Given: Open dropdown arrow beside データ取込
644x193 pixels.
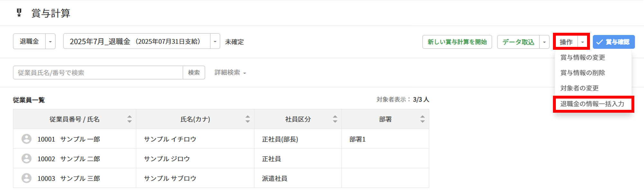Looking at the screenshot, I should [x=544, y=42].
